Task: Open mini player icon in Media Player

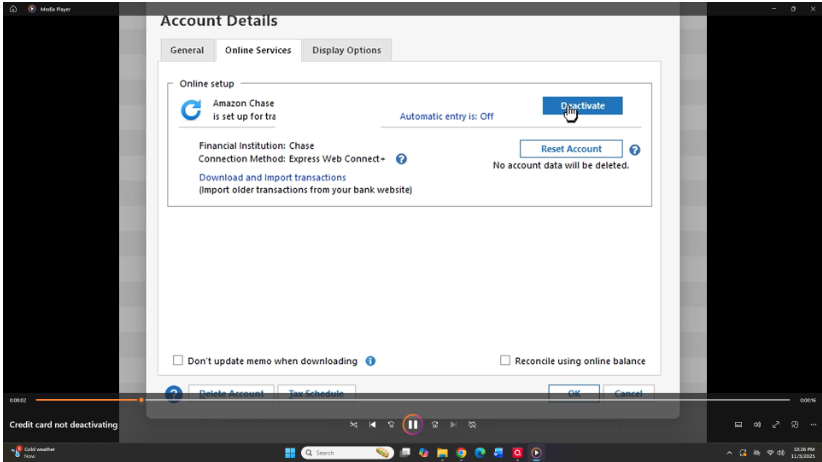Action: click(795, 425)
